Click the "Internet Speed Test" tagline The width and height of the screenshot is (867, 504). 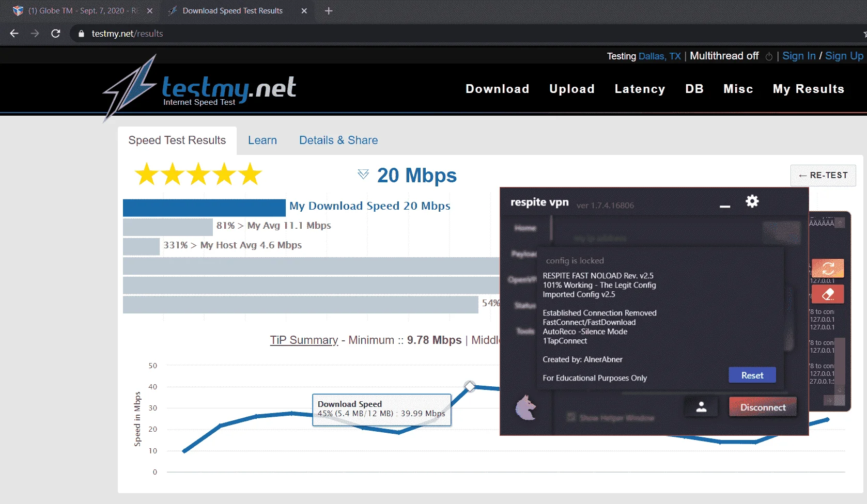pos(199,102)
